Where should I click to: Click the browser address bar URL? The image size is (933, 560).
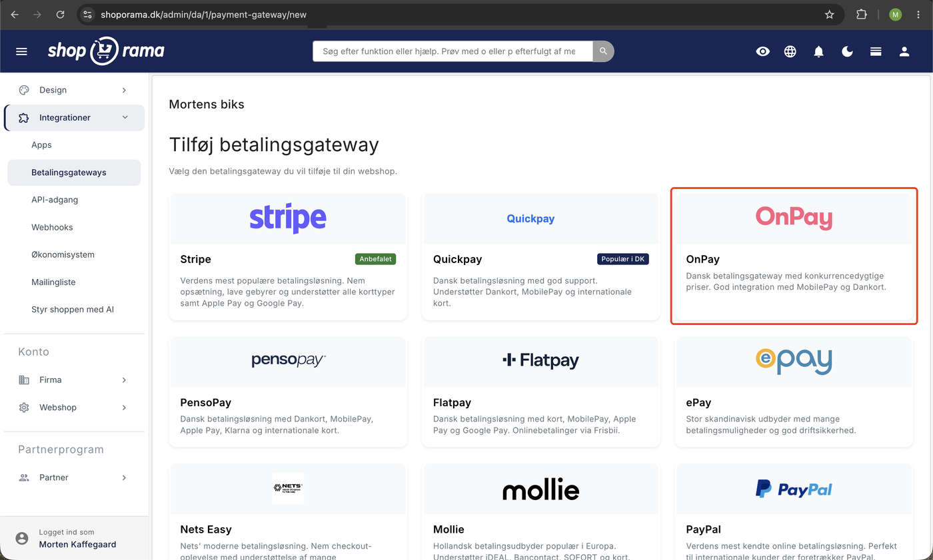point(203,14)
